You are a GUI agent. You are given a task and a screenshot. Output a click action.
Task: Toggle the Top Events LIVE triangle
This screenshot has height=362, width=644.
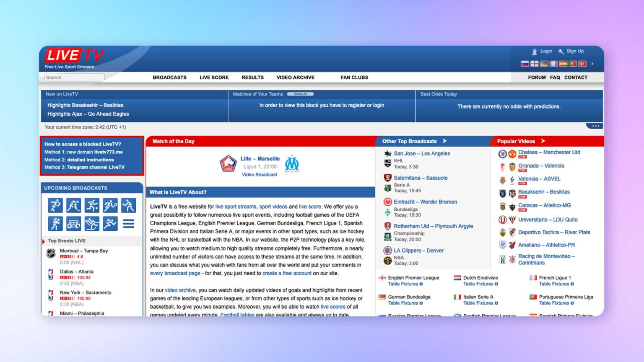(x=44, y=241)
